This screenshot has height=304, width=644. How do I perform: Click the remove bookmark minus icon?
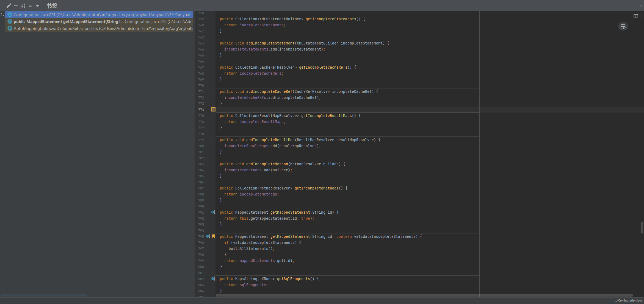click(x=16, y=6)
